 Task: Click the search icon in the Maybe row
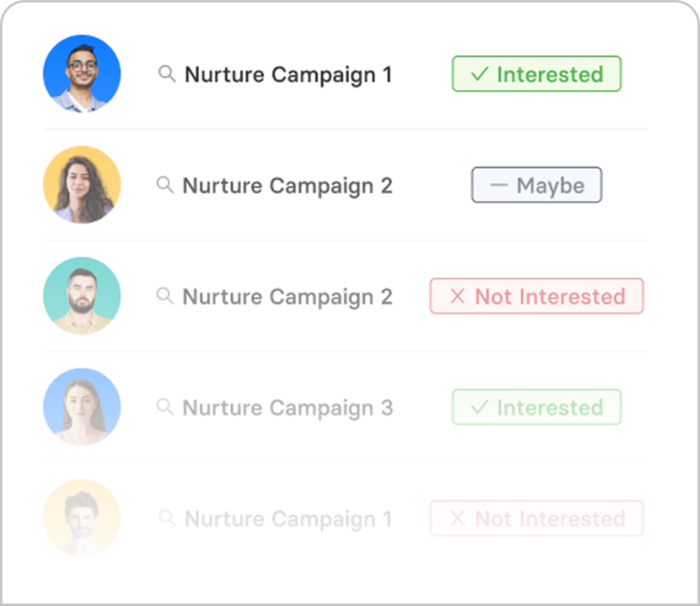point(165,184)
